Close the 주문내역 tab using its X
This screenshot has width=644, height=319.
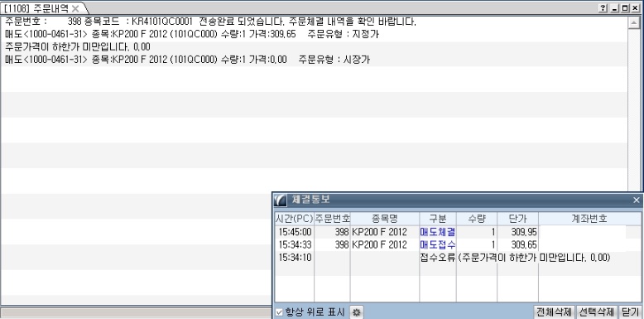[x=75, y=8]
